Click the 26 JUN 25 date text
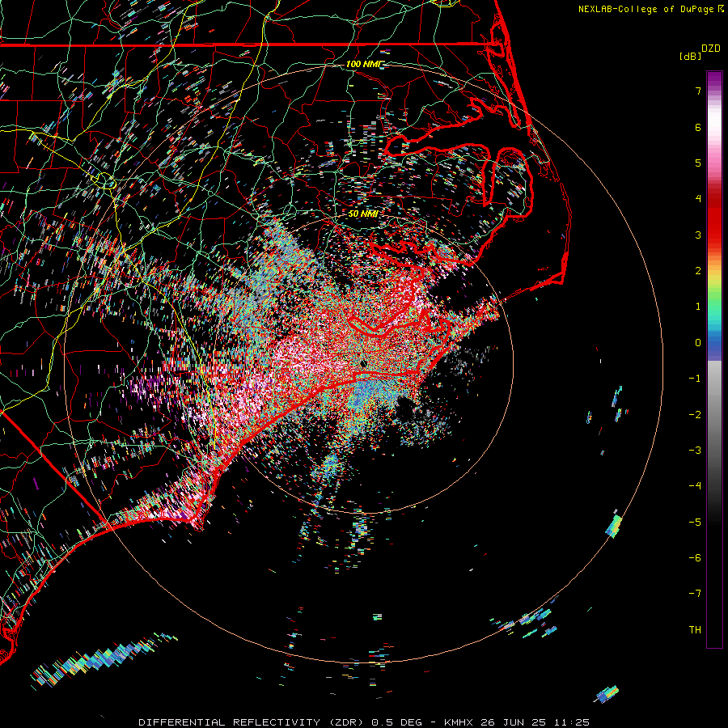 [514, 722]
